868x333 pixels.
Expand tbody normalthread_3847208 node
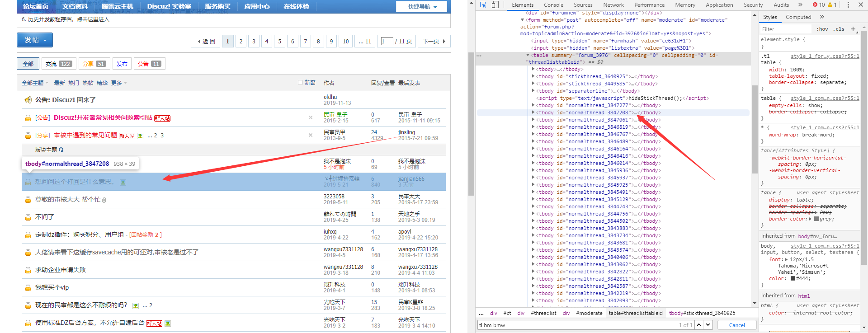coord(533,113)
